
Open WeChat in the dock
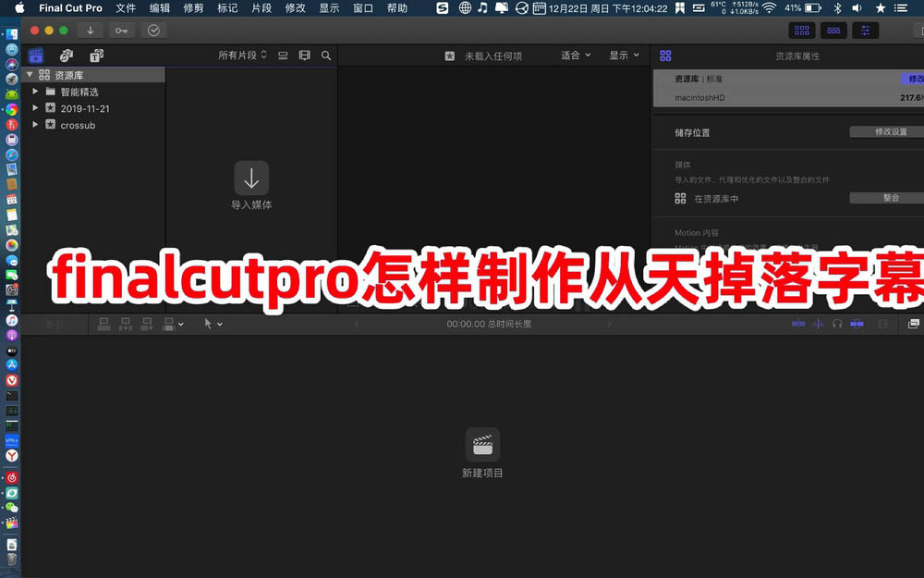tap(12, 508)
